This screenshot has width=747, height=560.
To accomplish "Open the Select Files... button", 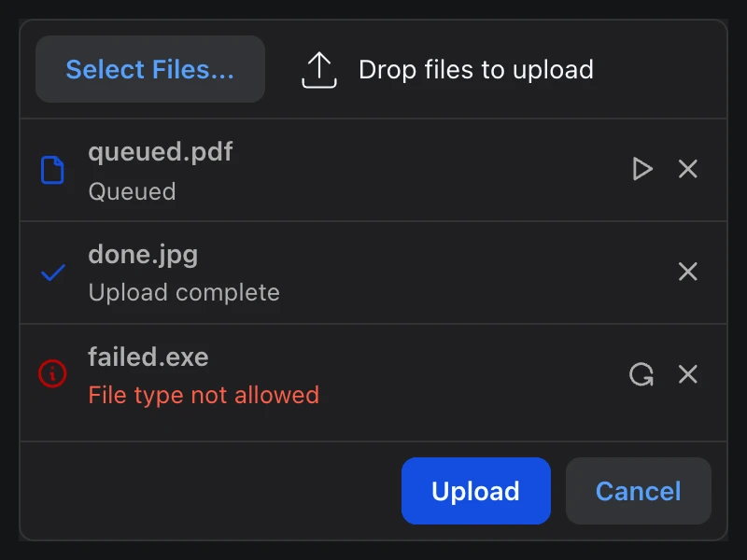I will coord(150,69).
